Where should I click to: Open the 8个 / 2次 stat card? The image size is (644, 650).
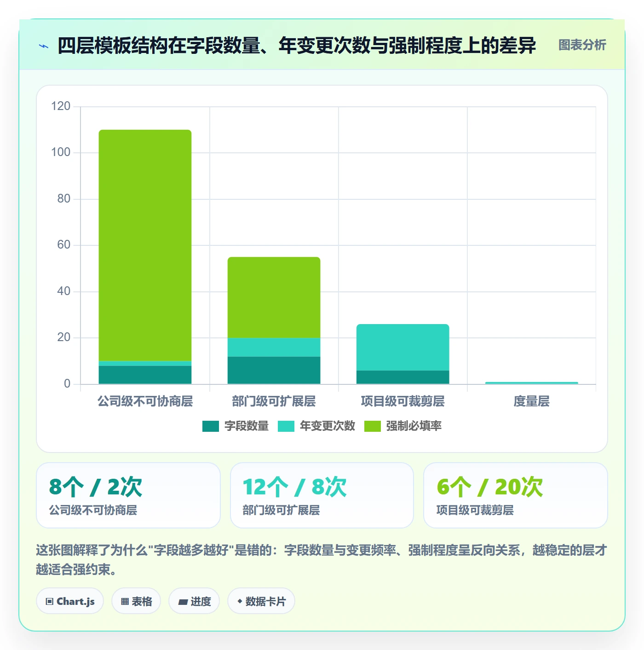(x=128, y=495)
